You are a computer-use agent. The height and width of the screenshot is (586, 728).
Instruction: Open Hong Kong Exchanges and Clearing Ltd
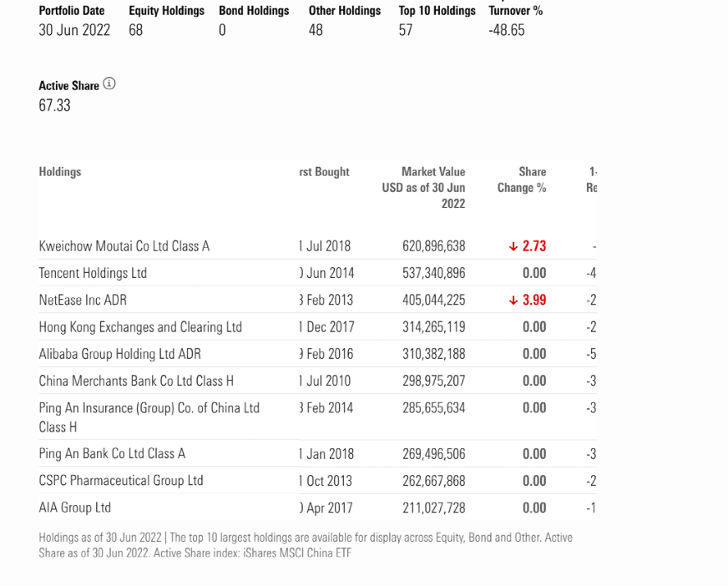[140, 327]
